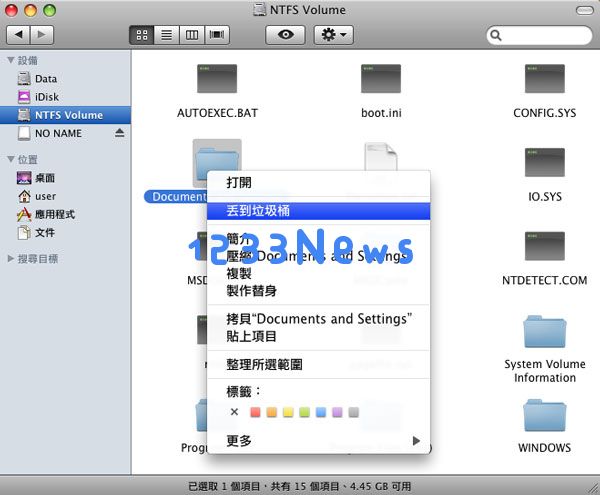Screen dimensions: 600x495
Task: Apply yellow label color
Action: click(288, 412)
